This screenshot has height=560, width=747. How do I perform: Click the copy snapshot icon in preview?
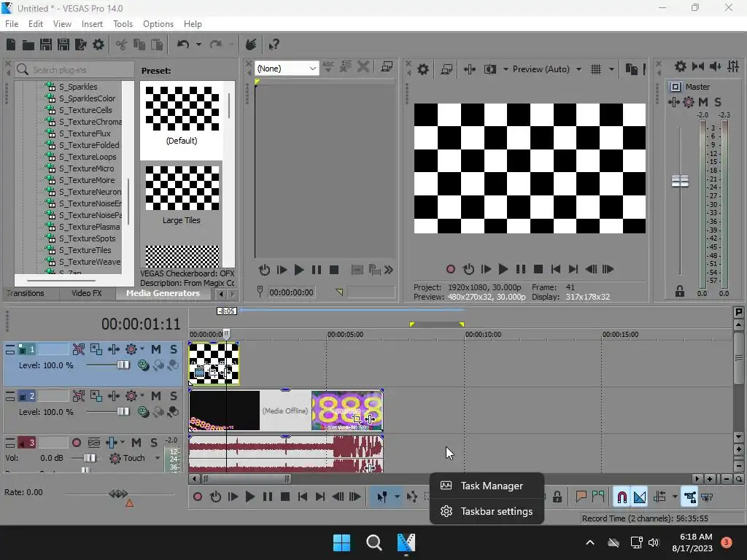tap(631, 69)
